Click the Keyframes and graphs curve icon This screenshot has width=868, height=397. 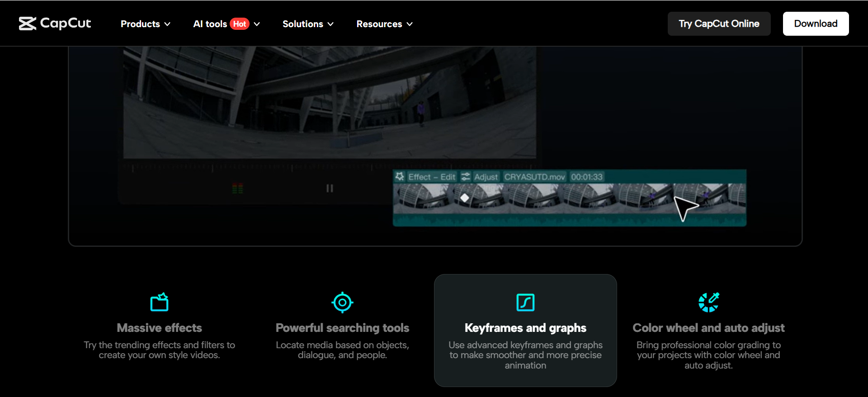tap(525, 302)
